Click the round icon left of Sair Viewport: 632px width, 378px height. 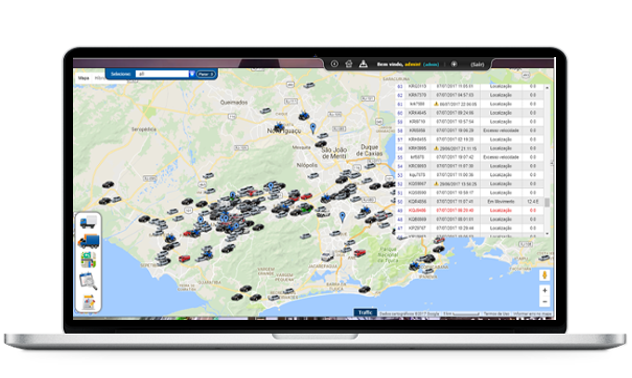point(454,64)
